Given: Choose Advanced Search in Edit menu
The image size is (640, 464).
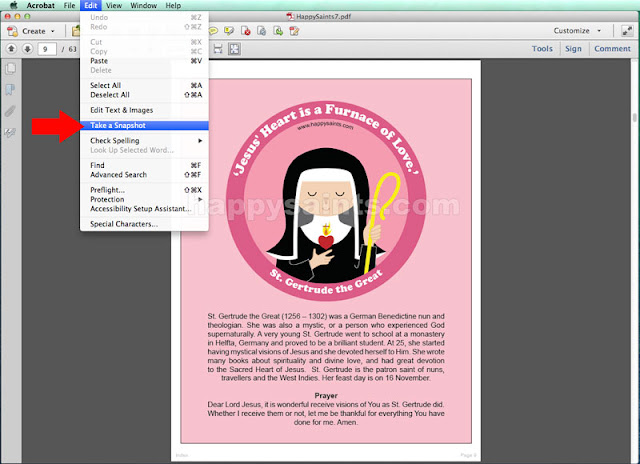Looking at the screenshot, I should click(144, 175).
